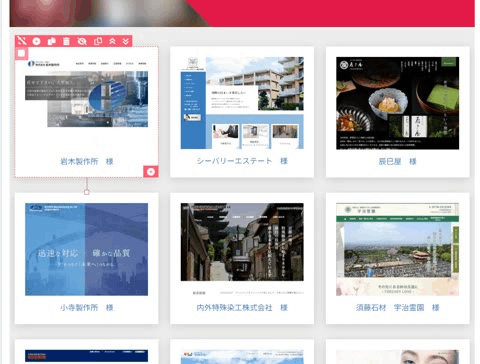Click plus button at card bottom-right corner
Viewport: 480px width, 364px height.
point(151,171)
